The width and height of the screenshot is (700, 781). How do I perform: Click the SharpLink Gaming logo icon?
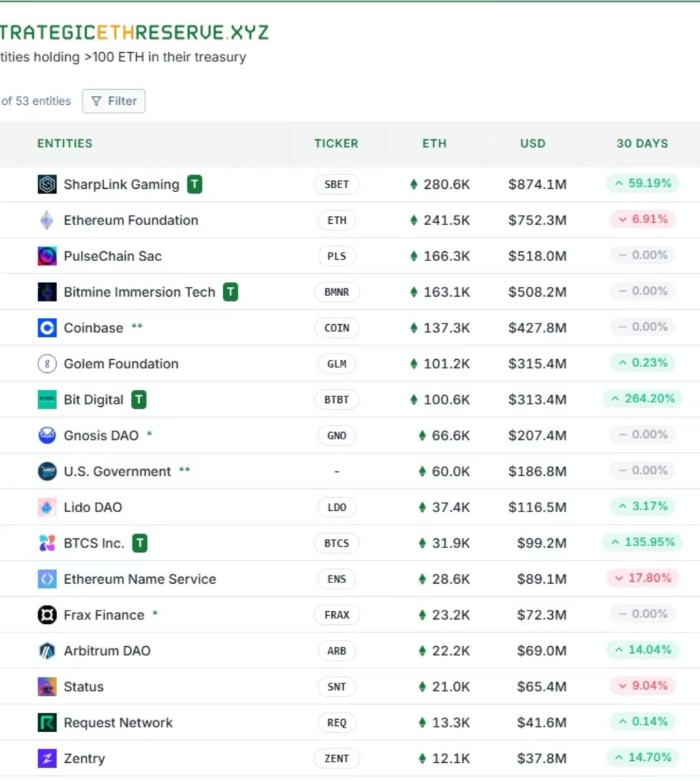click(x=47, y=185)
